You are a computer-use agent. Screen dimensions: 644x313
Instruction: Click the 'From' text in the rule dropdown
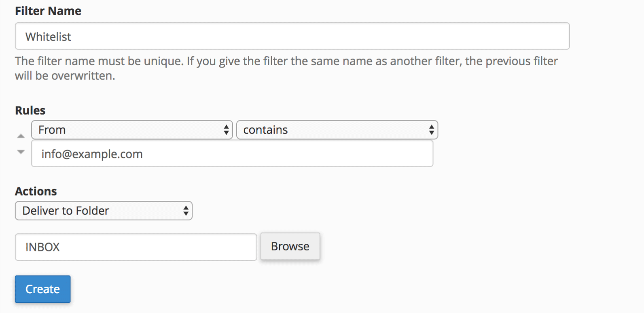tap(52, 130)
